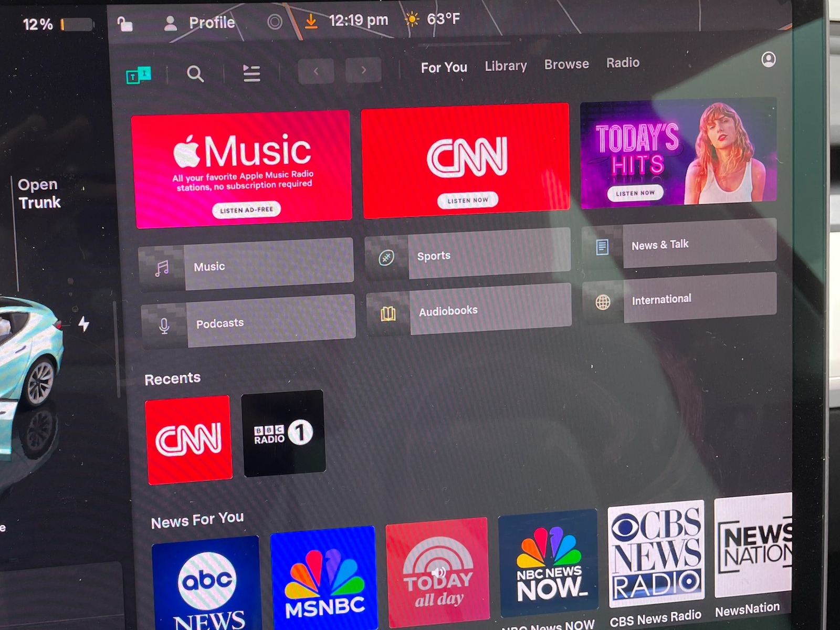Open the driver Profile menu
Viewport: 840px width, 630px height.
pyautogui.click(x=200, y=23)
